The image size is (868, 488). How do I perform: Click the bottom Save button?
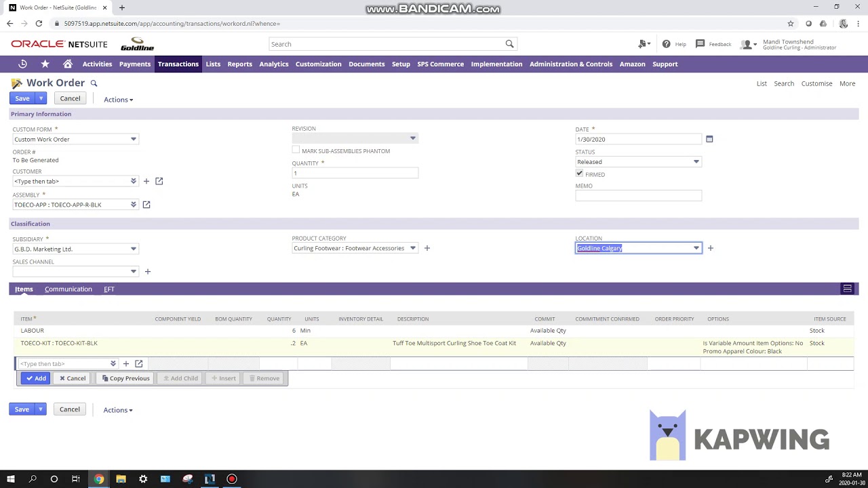click(x=22, y=409)
